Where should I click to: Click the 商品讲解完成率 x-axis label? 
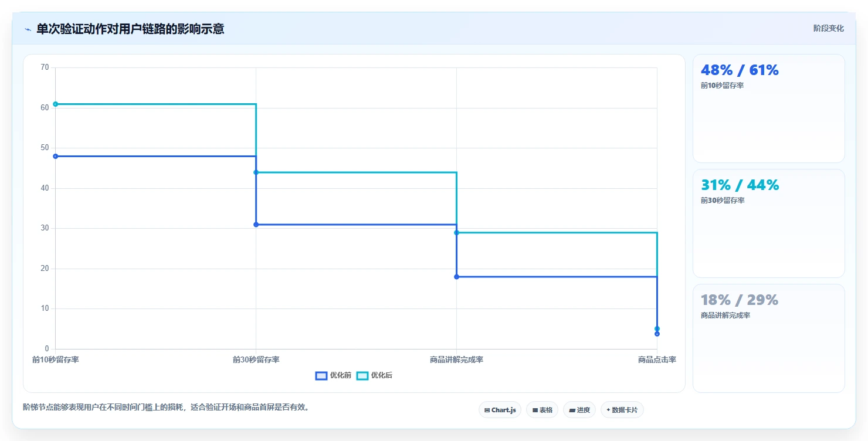pos(457,359)
